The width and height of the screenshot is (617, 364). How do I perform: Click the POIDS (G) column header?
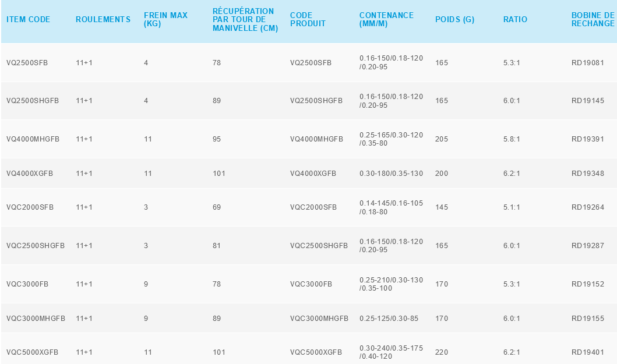[x=454, y=19]
